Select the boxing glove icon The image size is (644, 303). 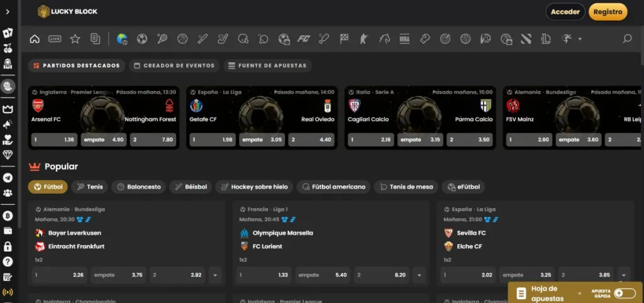(425, 39)
